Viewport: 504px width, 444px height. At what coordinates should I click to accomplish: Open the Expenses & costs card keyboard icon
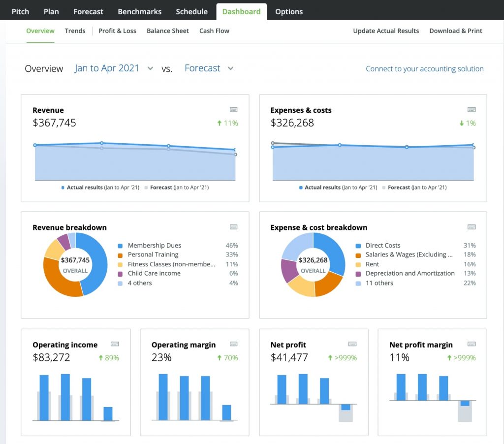[472, 110]
